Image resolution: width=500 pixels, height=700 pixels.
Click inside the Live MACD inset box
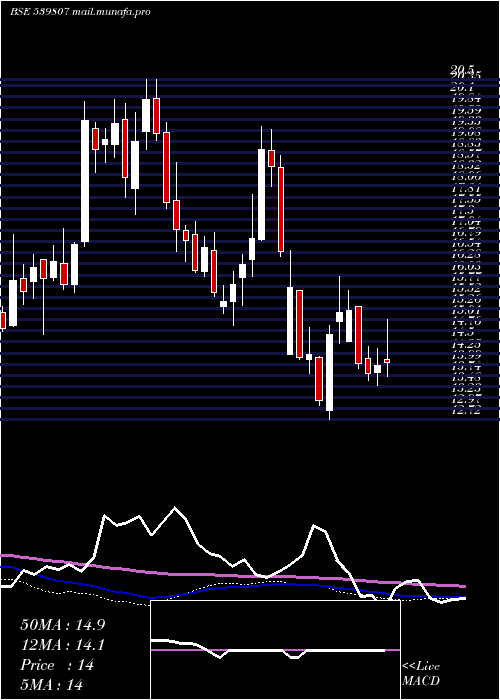[275, 650]
